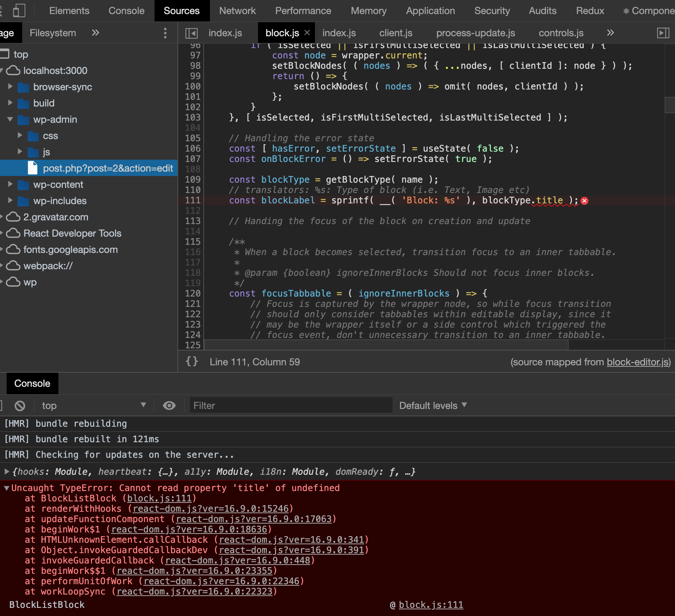The height and width of the screenshot is (616, 675).
Task: Collapse the Uncaught TypeError stack trace
Action: click(7, 488)
